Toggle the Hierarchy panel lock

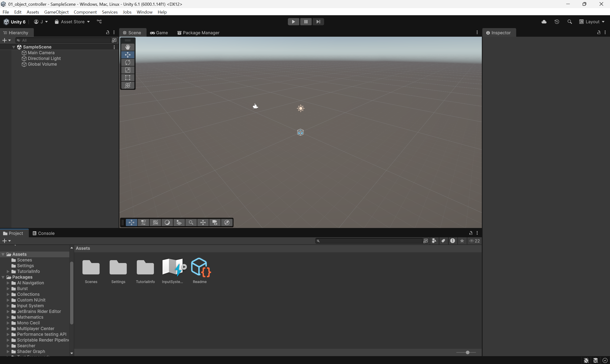(107, 32)
